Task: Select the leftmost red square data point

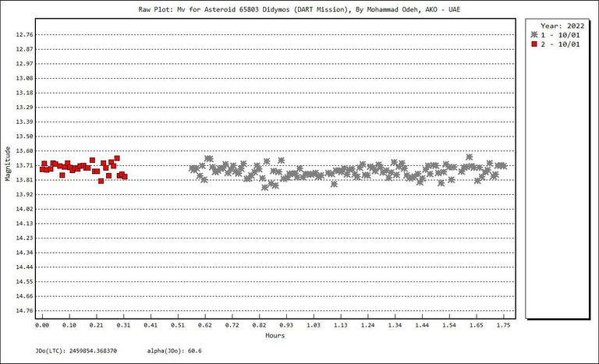Action: point(41,169)
